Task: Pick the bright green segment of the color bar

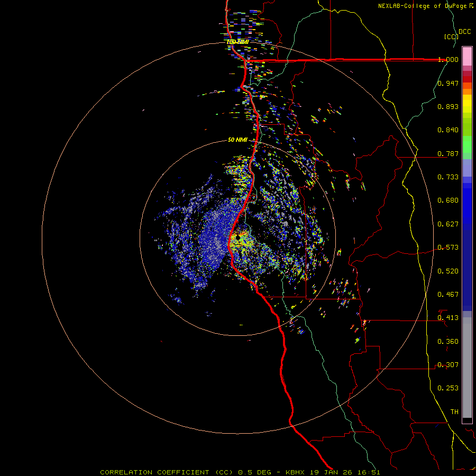Action: click(467, 144)
